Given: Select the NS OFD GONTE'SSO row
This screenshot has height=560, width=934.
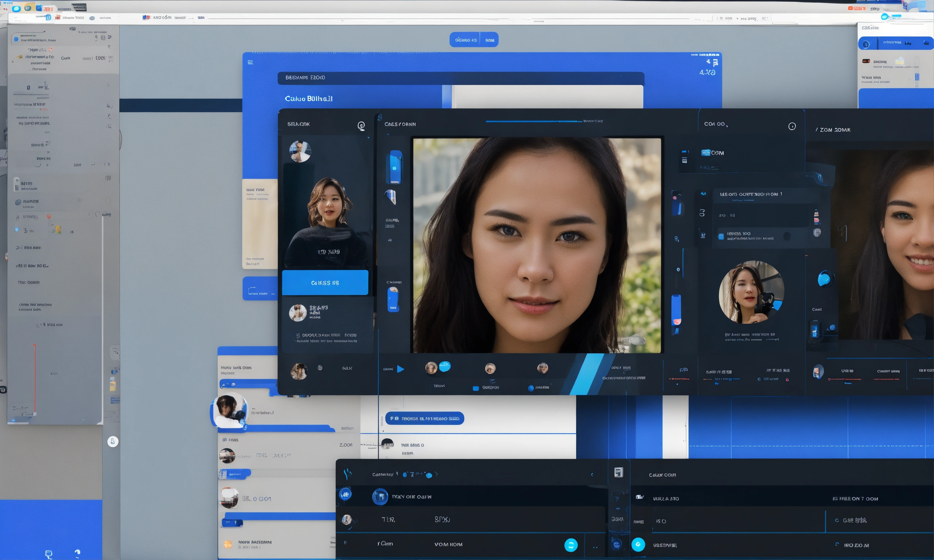Looking at the screenshot, I should point(766,195).
